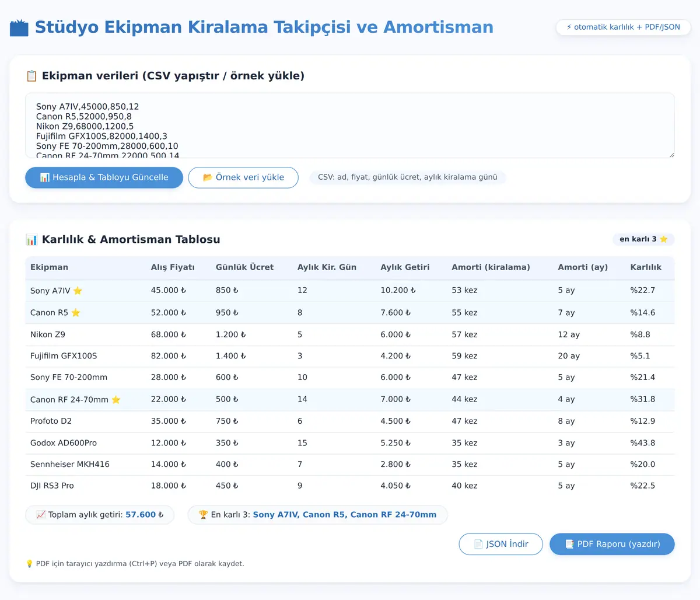Select the Fujifilm GFX100S row name

[x=64, y=356]
